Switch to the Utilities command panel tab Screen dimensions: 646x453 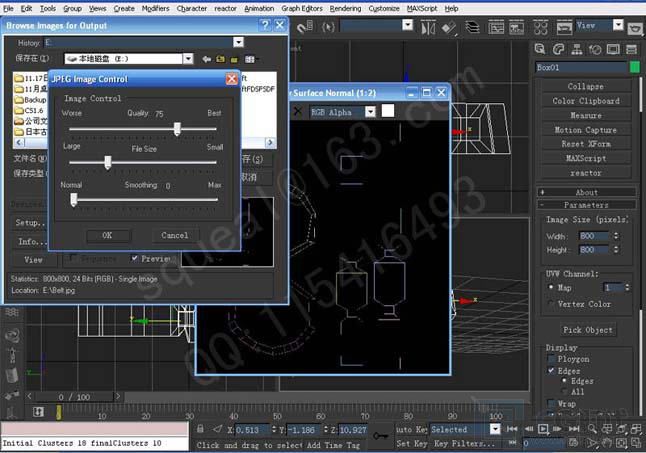pos(631,49)
